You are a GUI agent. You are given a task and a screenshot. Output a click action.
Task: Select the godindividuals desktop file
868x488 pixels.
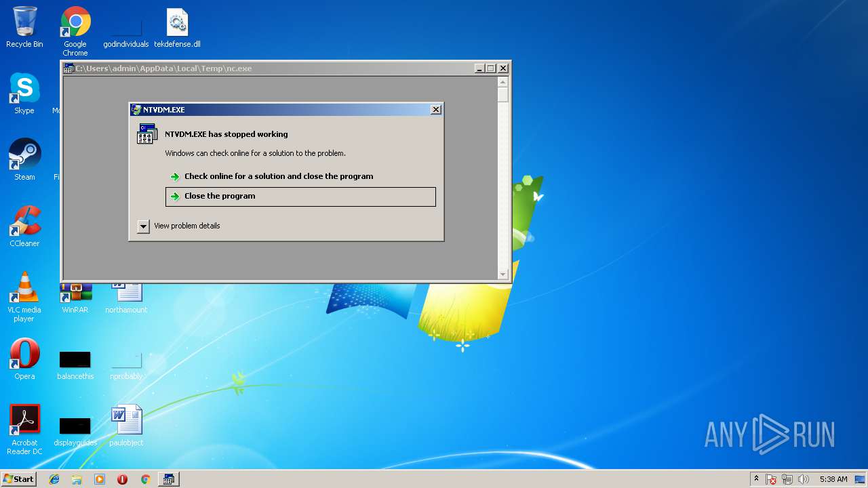pos(126,31)
